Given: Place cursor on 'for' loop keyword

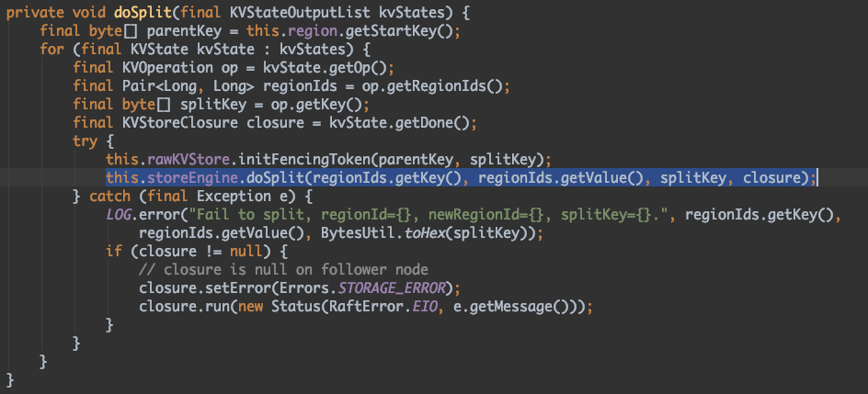Looking at the screenshot, I should (52, 50).
